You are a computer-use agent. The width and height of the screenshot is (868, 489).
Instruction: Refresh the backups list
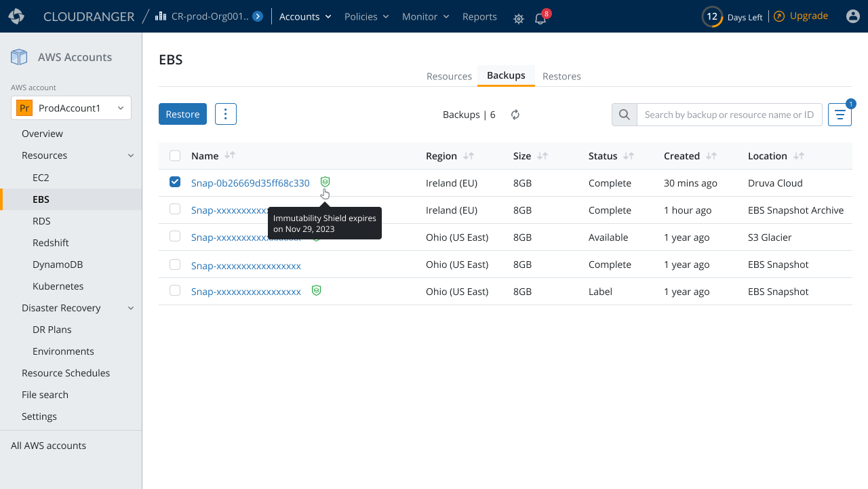(515, 115)
